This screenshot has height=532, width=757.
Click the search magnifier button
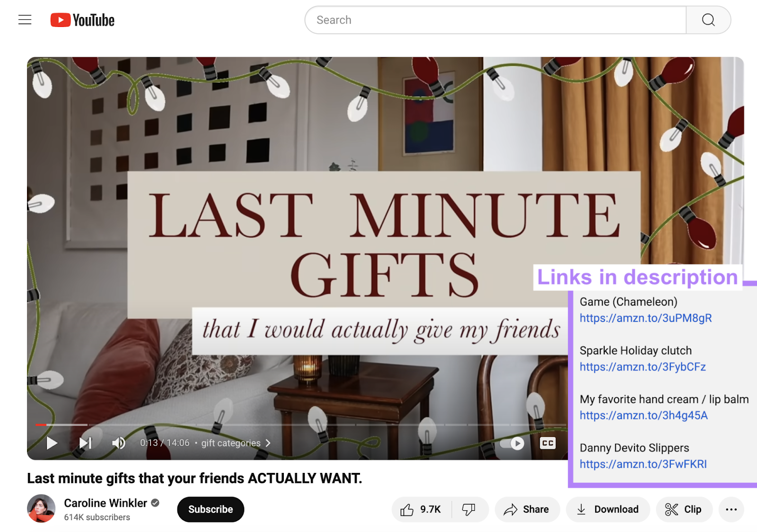click(x=708, y=20)
